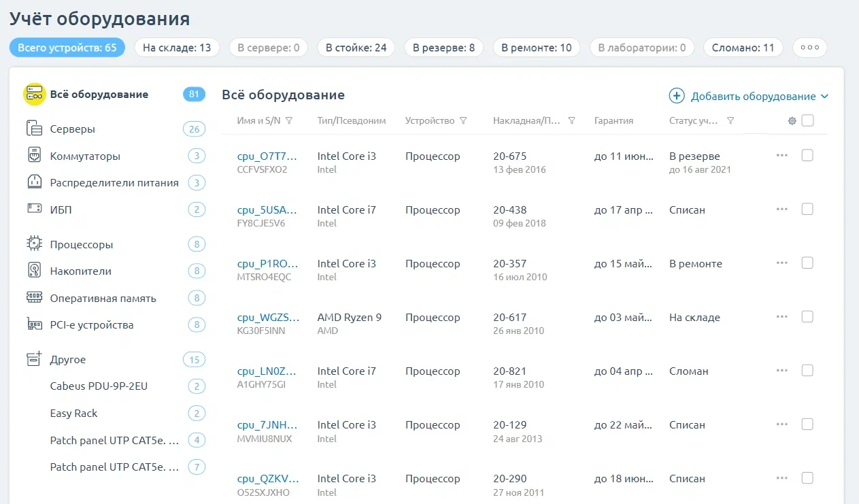Open the cpu_WGZS… equipment link

pos(267,317)
